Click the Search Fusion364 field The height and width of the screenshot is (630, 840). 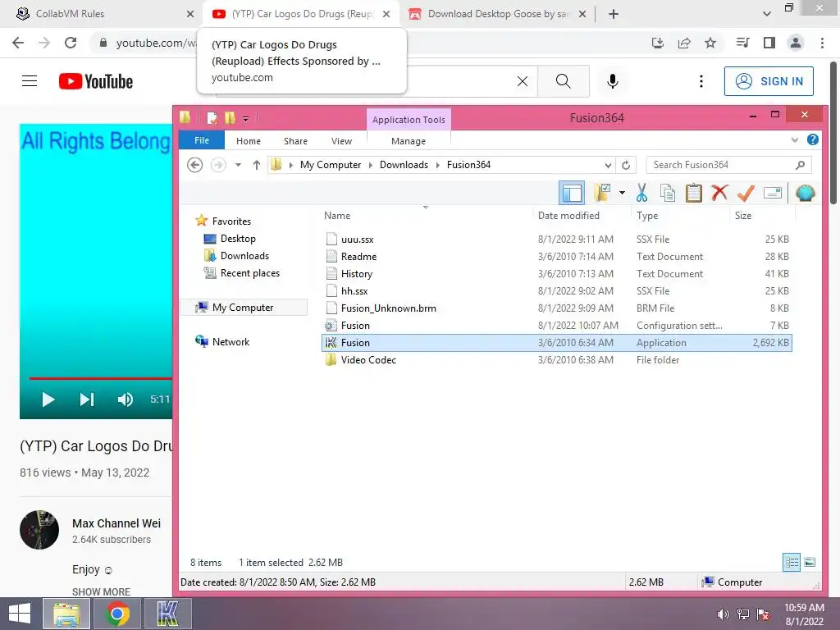728,165
